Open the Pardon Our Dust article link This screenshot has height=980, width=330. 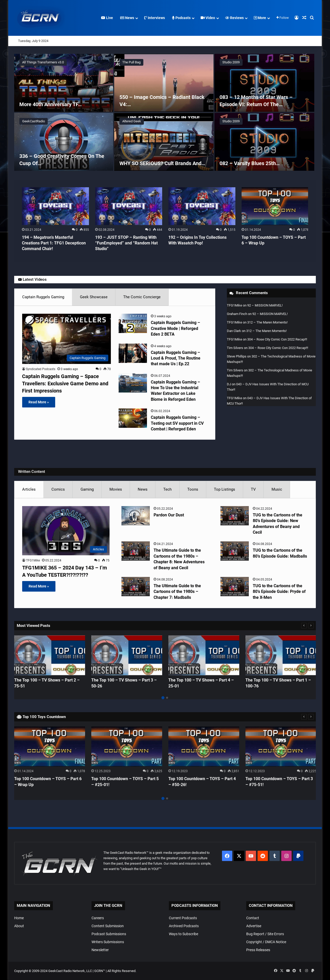[x=169, y=515]
